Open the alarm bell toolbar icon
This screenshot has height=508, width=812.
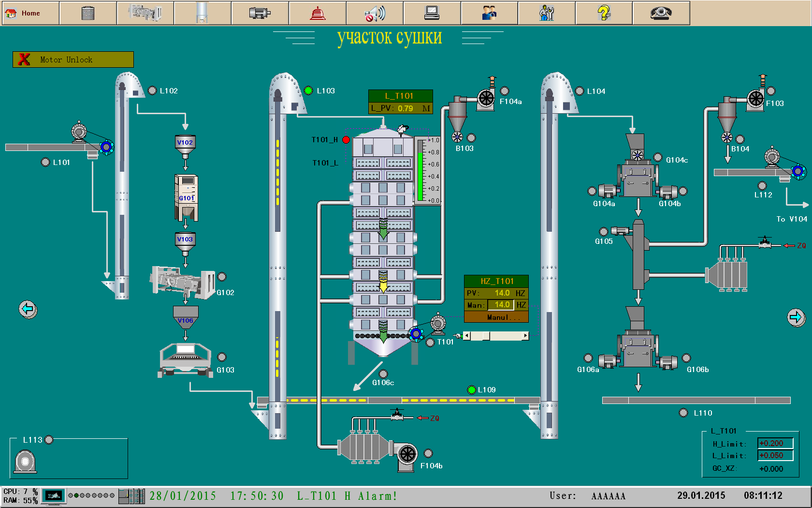(317, 13)
